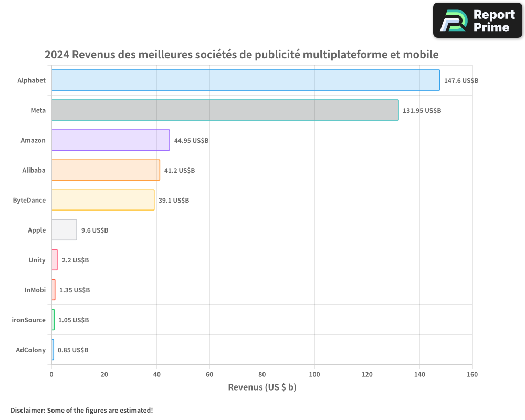Click the disclaimer text link
The height and width of the screenshot is (420, 525).
coord(81,410)
